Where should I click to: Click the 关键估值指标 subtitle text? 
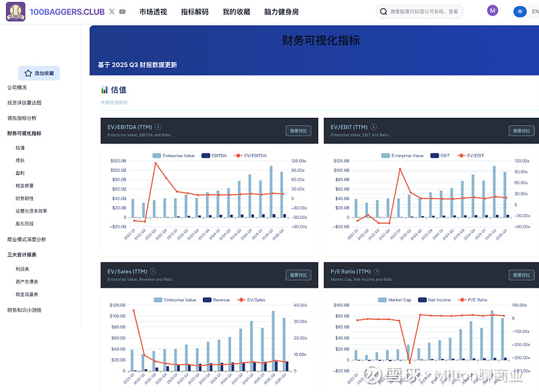coord(114,102)
